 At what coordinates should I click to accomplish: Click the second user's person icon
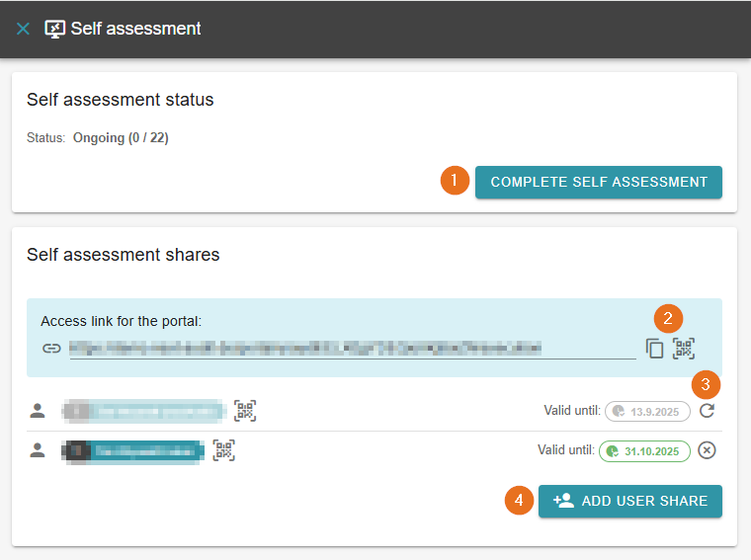(38, 450)
